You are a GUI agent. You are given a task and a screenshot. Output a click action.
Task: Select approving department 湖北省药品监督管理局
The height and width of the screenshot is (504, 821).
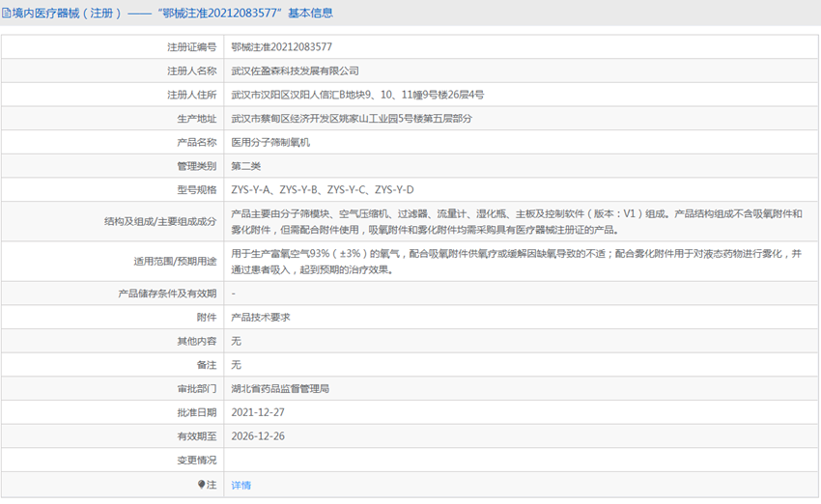(280, 389)
